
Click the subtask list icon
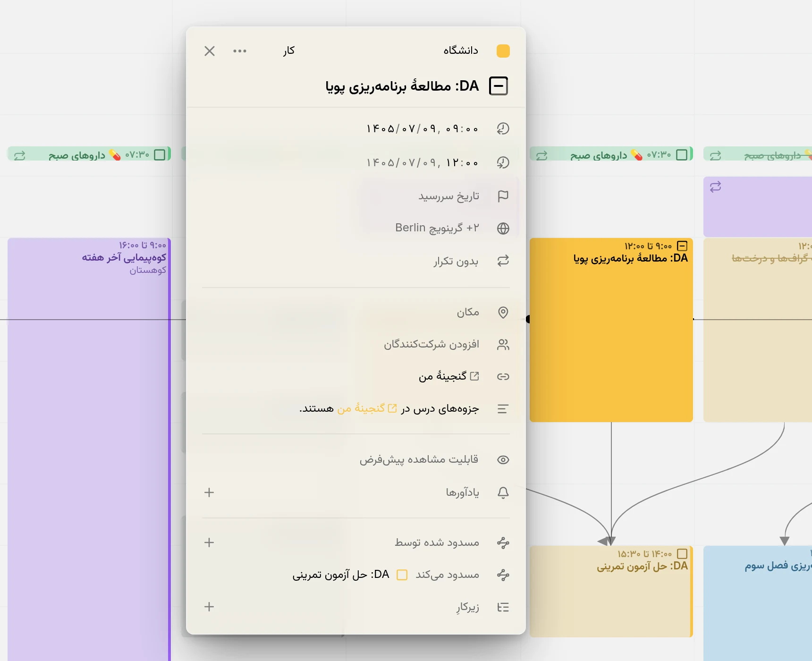[x=503, y=607]
